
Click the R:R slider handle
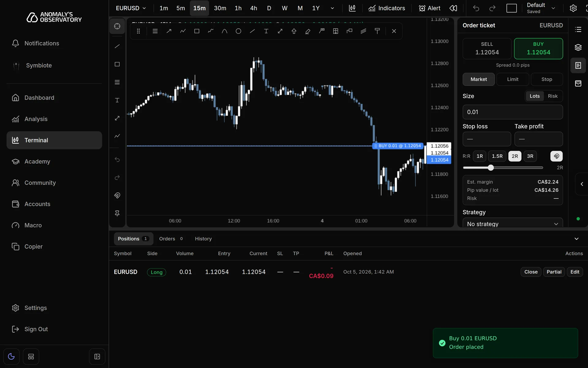(491, 167)
